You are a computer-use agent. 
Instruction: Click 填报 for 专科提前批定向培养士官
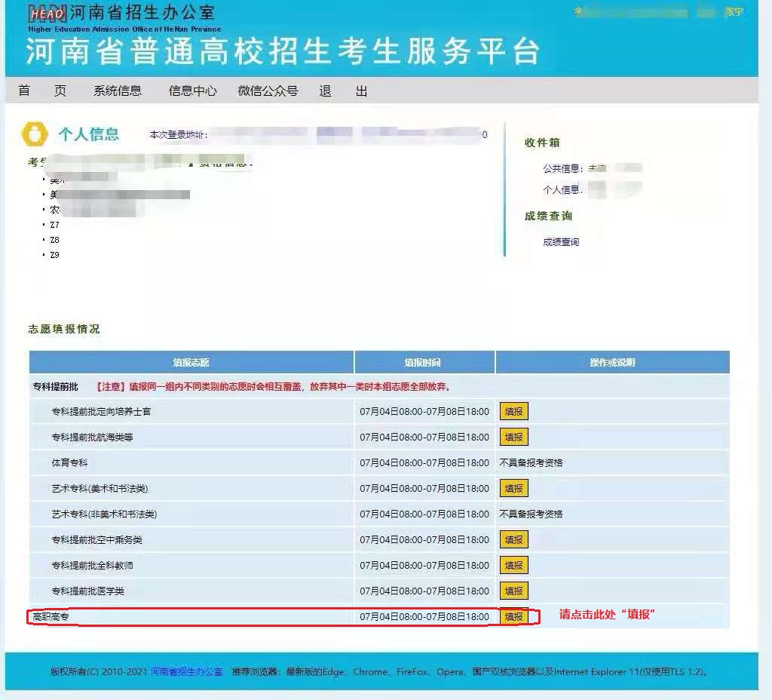point(513,411)
